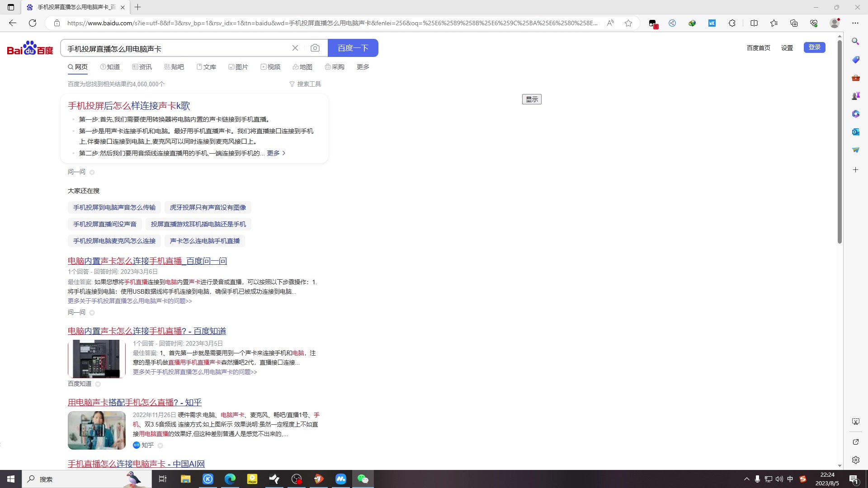
Task: Open the Windows Start menu
Action: 11,479
